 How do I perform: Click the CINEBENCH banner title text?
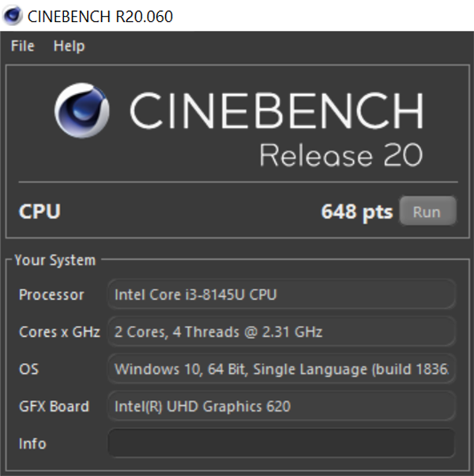[276, 111]
